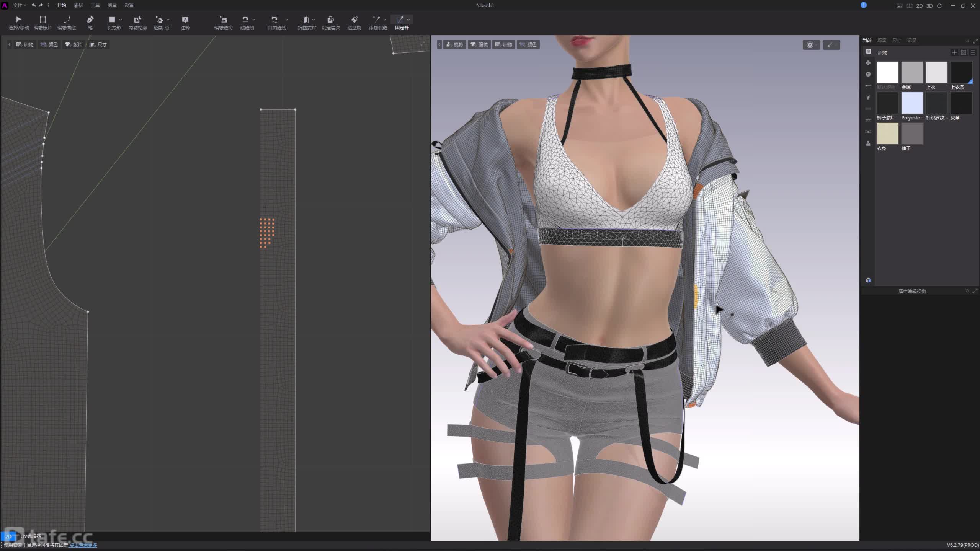980x551 pixels.
Task: Open the 文件 file dropdown menu
Action: pyautogui.click(x=19, y=5)
